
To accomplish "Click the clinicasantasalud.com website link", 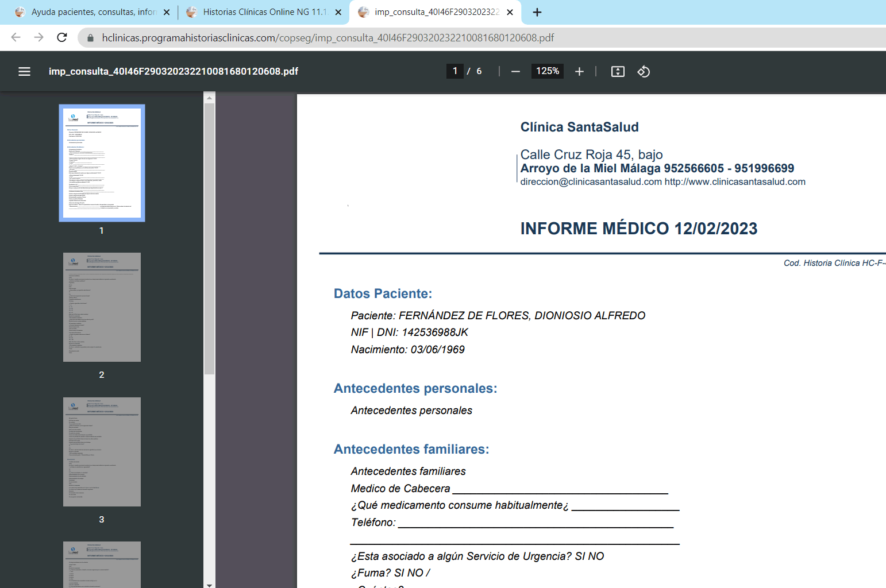I will coord(735,181).
